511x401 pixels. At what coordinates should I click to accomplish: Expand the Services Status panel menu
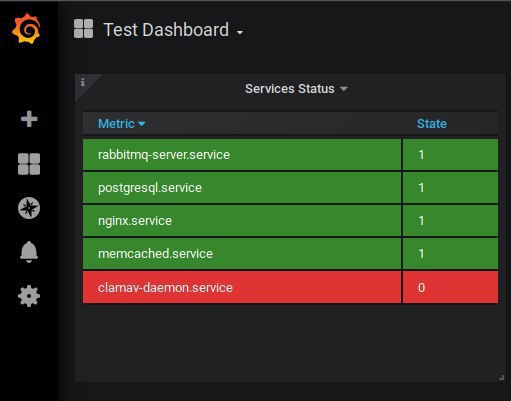click(344, 89)
